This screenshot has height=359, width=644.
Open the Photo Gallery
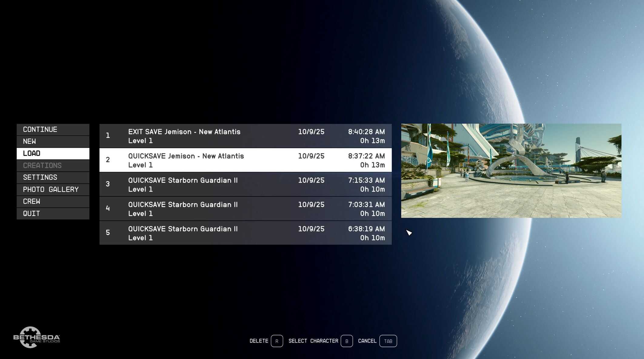[x=53, y=189]
